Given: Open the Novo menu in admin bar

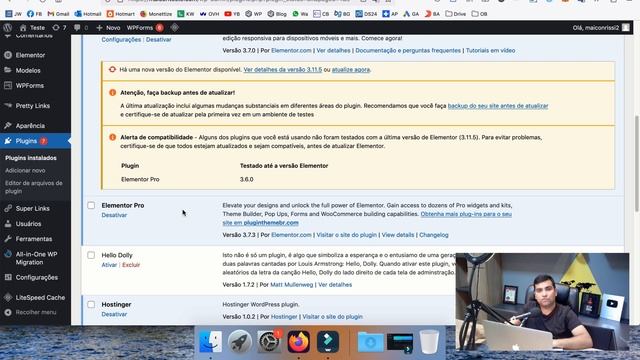Looking at the screenshot, I should pyautogui.click(x=108, y=28).
